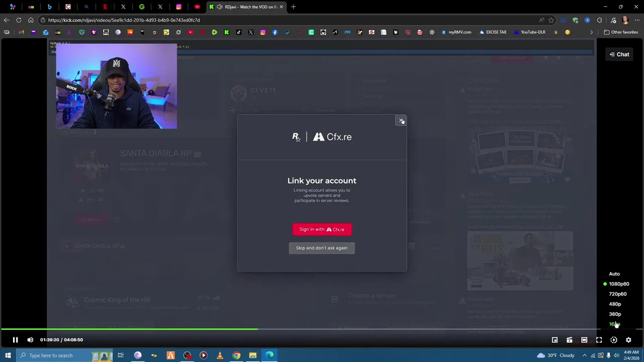Go back to previous page

tap(7, 20)
